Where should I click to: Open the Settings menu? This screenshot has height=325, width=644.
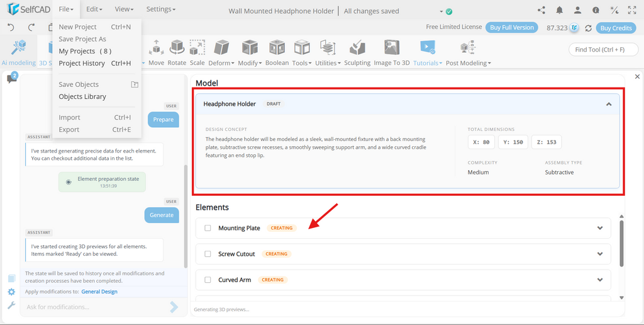tap(161, 9)
